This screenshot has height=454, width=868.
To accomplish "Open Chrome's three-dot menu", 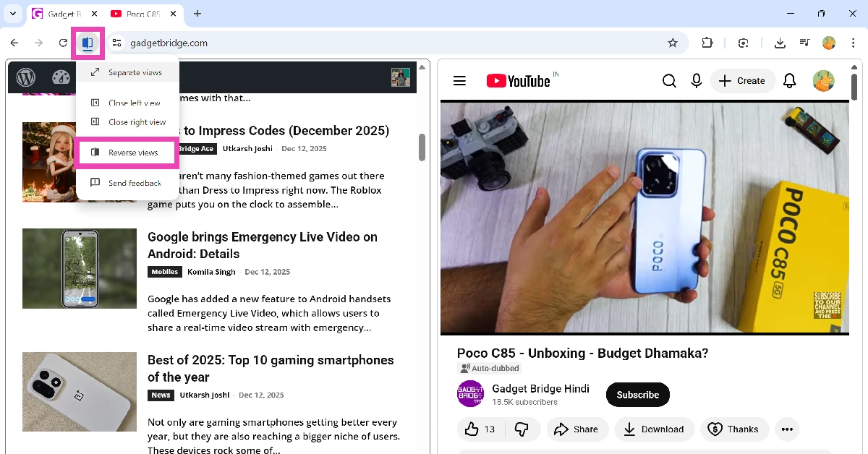I will point(854,43).
